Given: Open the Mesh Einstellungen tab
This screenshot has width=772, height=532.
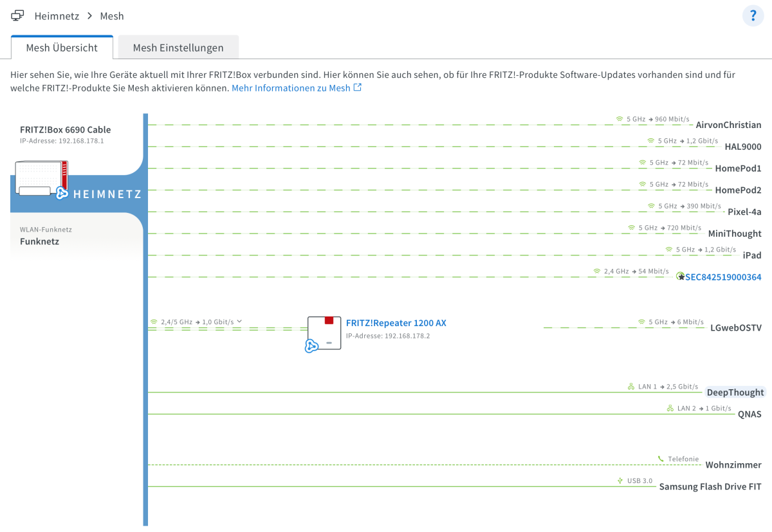Looking at the screenshot, I should (178, 48).
